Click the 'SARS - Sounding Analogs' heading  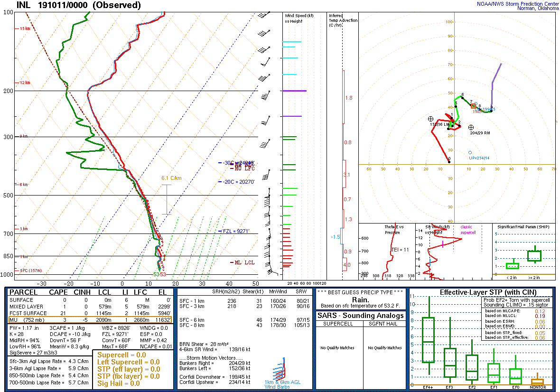tap(360, 316)
